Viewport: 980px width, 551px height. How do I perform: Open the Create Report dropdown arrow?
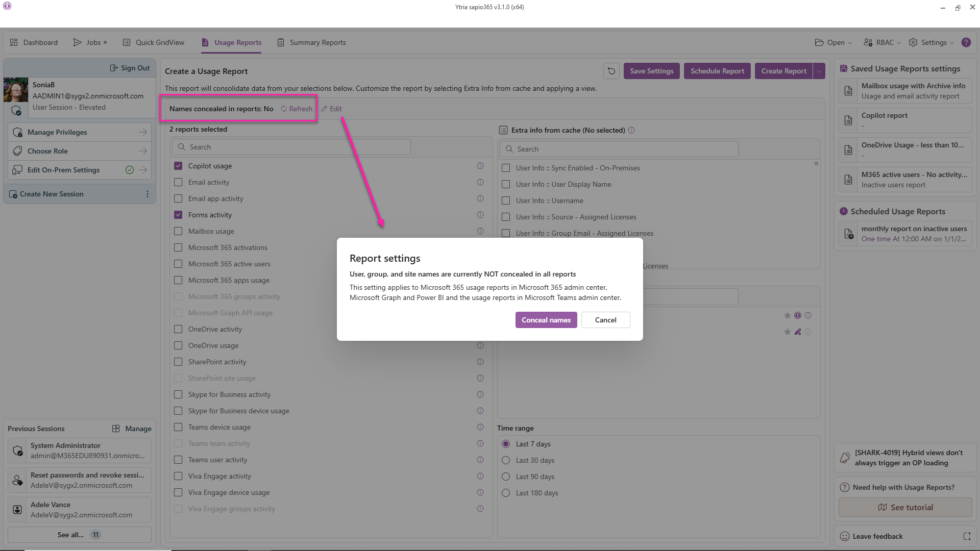click(819, 71)
